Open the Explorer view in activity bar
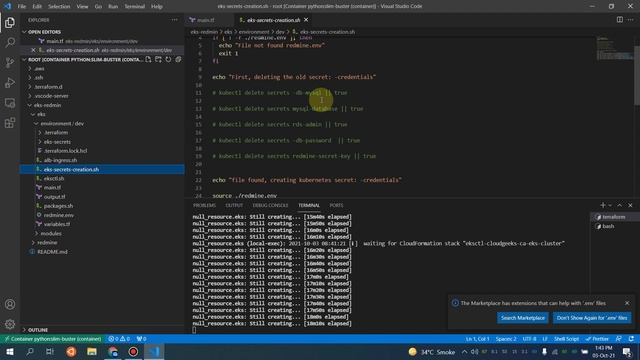This screenshot has width=640, height=360. coord(10,22)
